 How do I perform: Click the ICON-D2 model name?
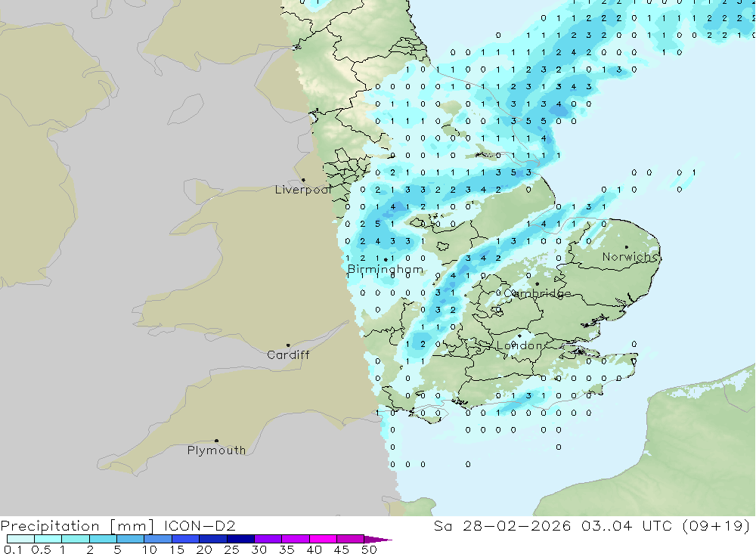[x=200, y=526]
